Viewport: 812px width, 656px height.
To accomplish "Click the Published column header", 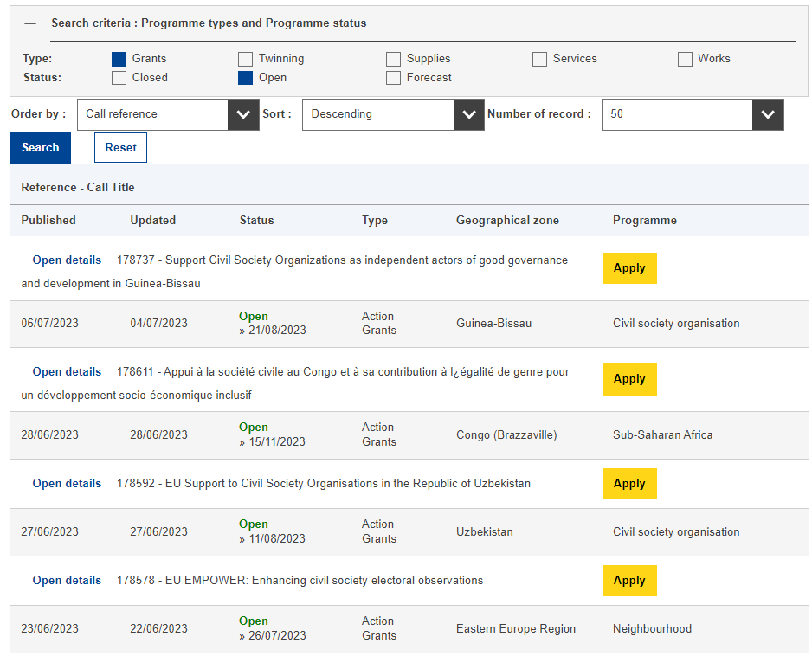I will pyautogui.click(x=48, y=221).
